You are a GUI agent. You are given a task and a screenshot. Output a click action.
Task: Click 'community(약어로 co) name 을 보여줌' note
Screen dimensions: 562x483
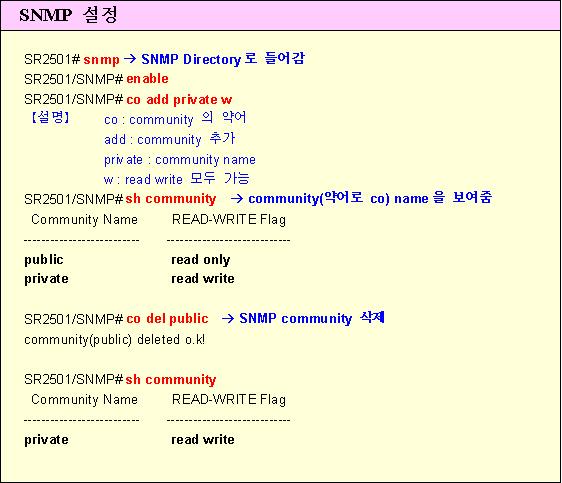click(x=370, y=197)
